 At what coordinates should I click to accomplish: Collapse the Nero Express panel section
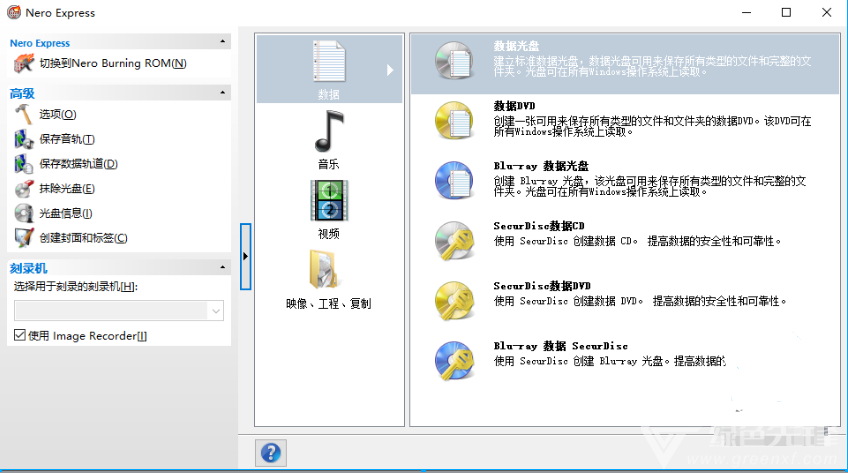click(222, 42)
